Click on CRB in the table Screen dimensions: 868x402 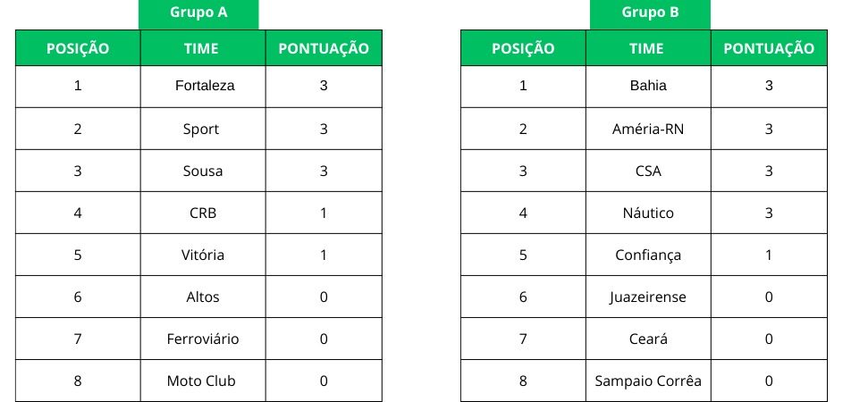pyautogui.click(x=203, y=213)
